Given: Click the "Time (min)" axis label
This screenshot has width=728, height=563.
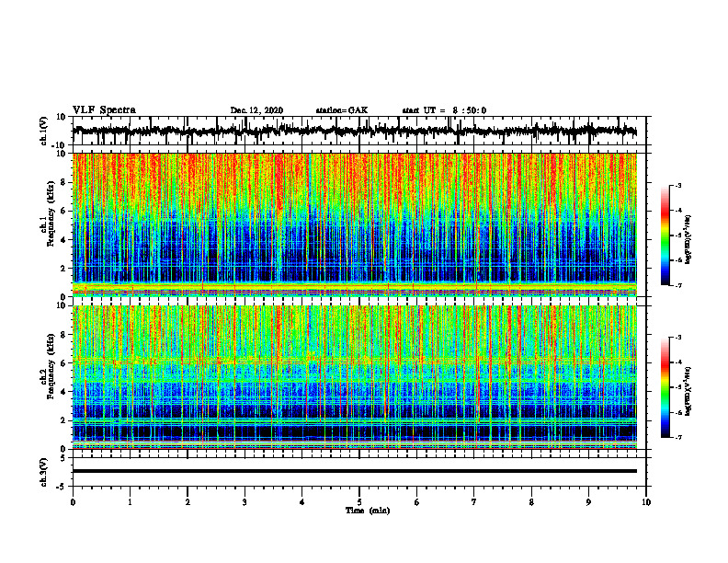Looking at the screenshot, I should pos(368,511).
